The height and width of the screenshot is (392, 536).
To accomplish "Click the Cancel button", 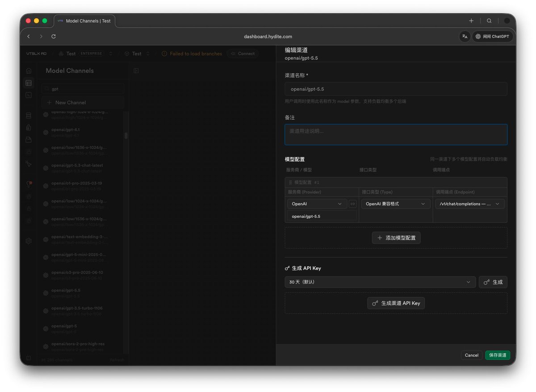I will click(472, 355).
